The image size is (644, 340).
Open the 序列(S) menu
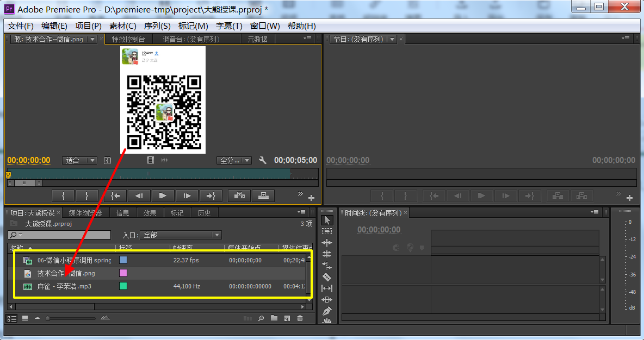coord(157,26)
